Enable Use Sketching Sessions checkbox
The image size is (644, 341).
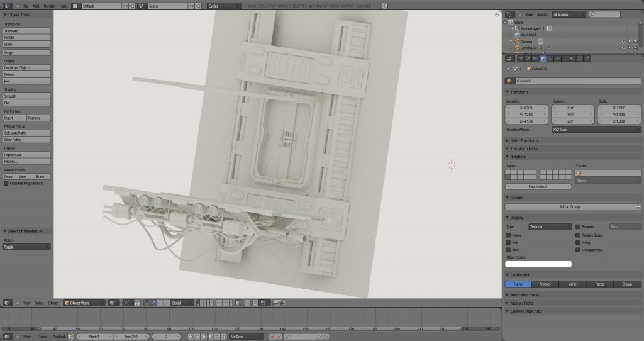[6, 183]
